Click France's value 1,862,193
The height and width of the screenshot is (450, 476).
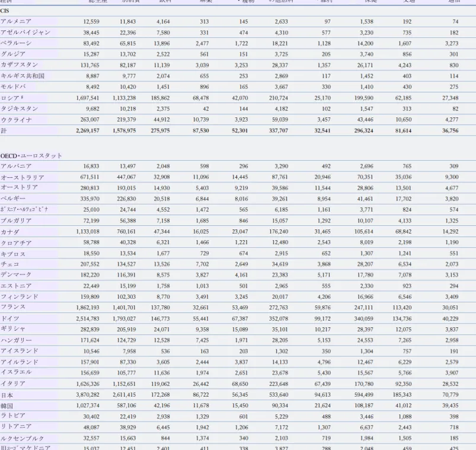click(x=87, y=308)
